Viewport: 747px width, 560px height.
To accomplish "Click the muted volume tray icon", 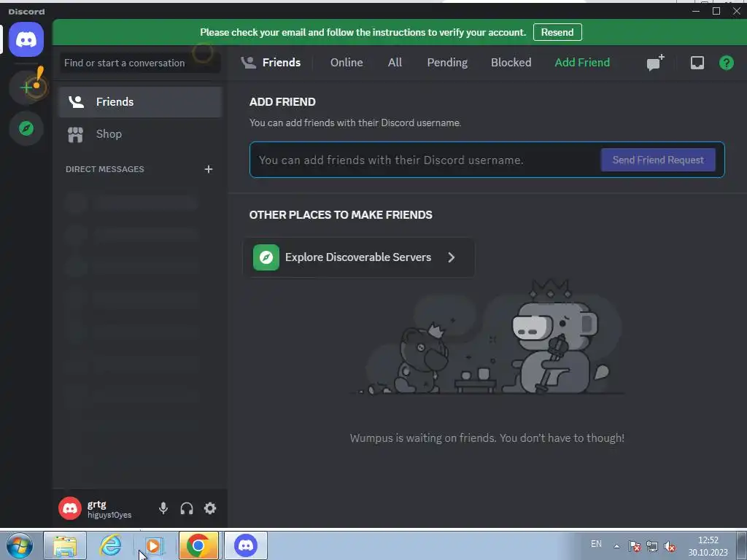I will point(670,546).
